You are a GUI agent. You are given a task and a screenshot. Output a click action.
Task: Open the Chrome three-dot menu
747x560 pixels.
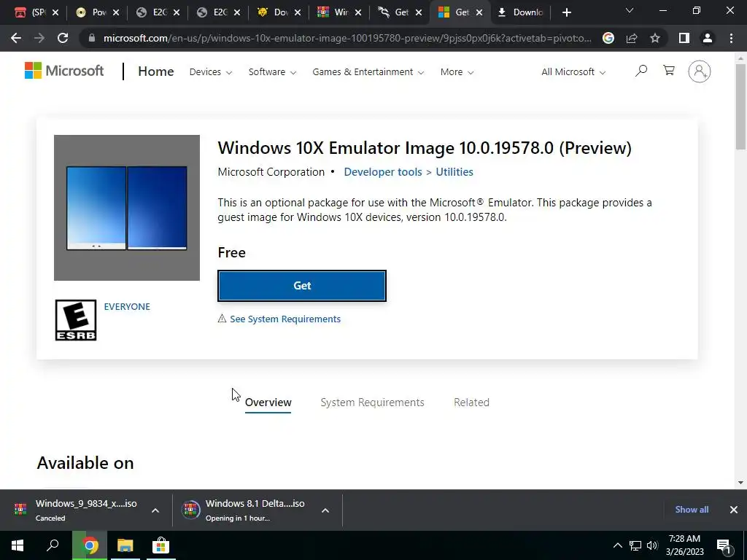tap(731, 38)
